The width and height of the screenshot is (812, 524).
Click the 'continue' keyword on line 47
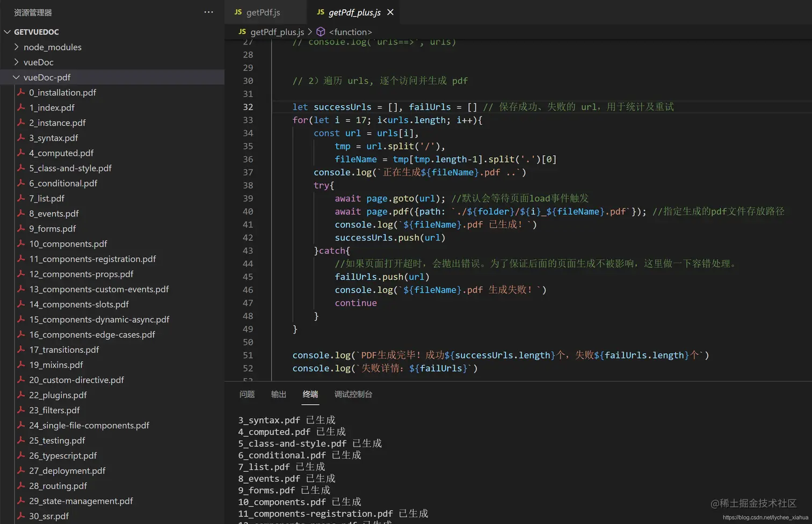click(356, 303)
